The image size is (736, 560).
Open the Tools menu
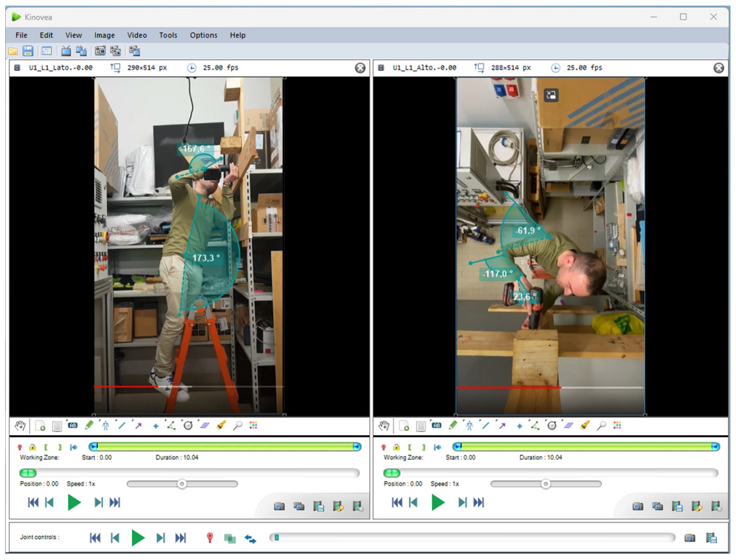click(168, 35)
